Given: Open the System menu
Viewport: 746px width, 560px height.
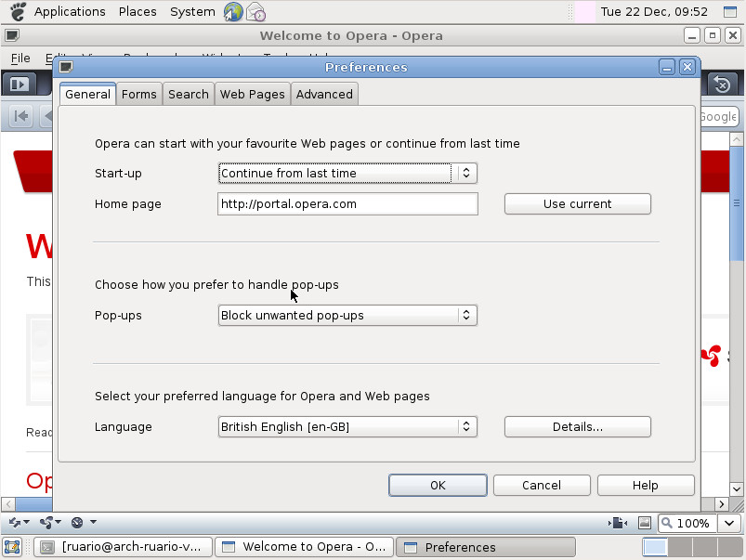Looking at the screenshot, I should pyautogui.click(x=192, y=11).
